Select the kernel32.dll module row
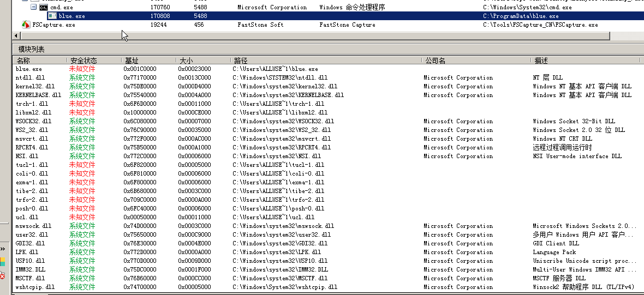644x295 pixels. coord(328,86)
